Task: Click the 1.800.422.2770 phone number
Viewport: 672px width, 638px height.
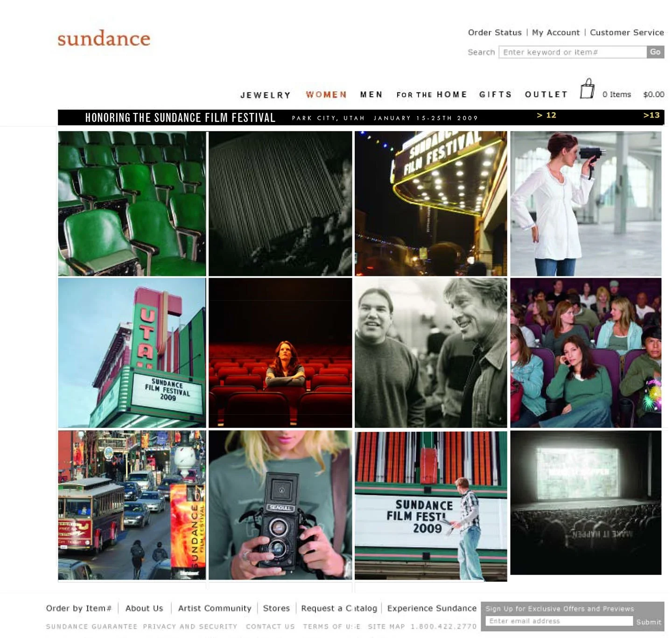Action: 443,626
